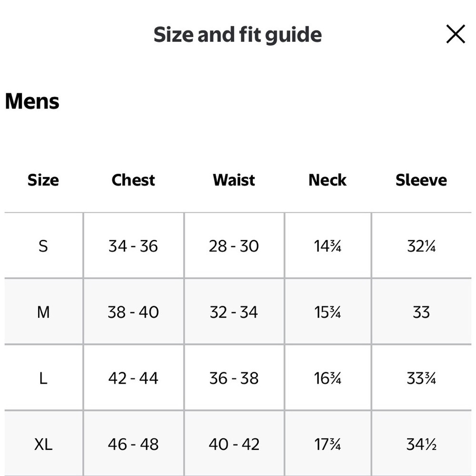The width and height of the screenshot is (476, 476).
Task: Click the Size and fit guide title
Action: coord(238,35)
